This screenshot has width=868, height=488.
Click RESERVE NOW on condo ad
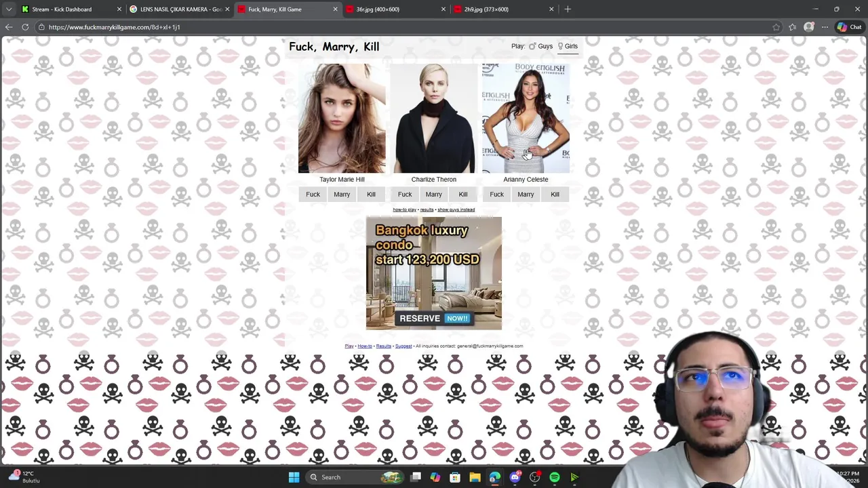click(433, 319)
